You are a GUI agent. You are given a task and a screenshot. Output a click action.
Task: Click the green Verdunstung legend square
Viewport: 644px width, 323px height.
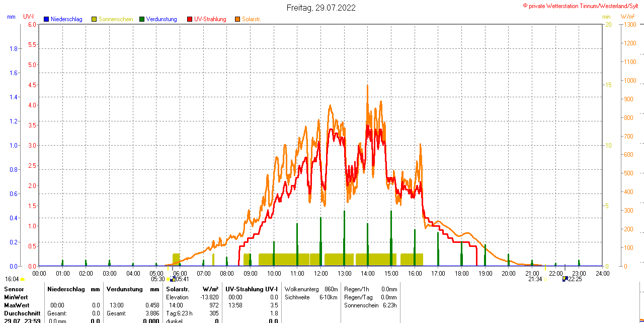(x=142, y=19)
